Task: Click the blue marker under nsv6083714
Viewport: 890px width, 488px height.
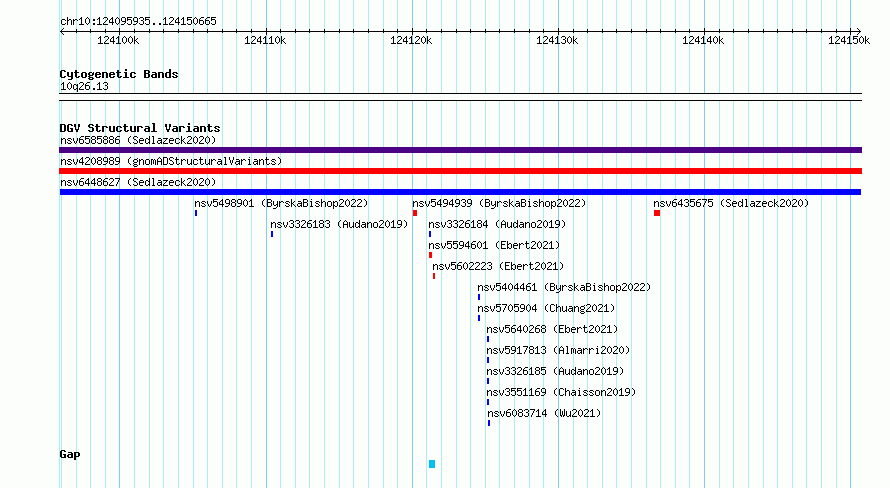Action: [489, 423]
